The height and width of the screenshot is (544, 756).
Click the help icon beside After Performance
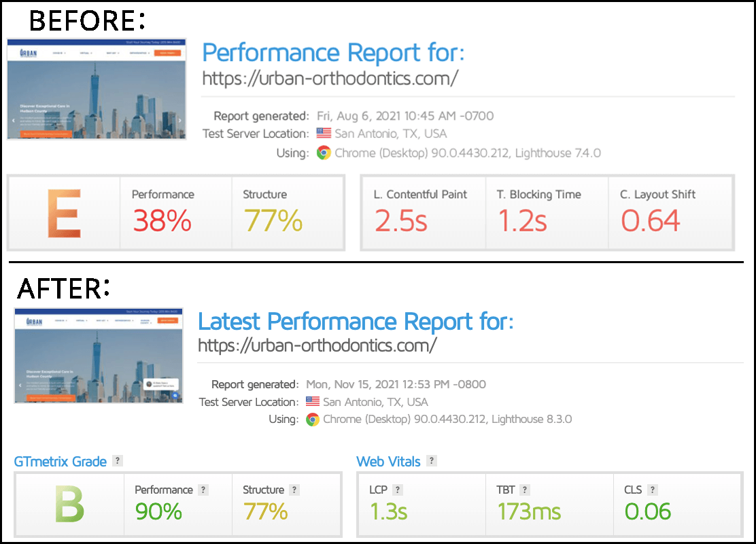[x=203, y=490]
